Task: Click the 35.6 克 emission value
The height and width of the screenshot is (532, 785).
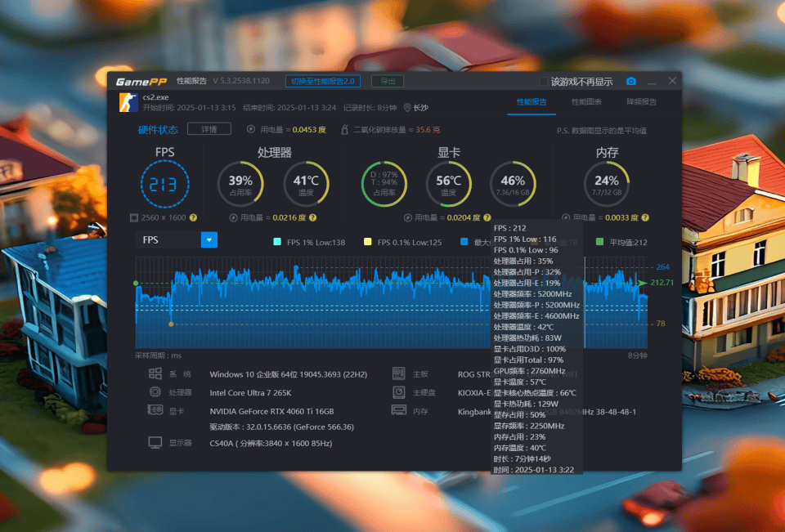Action: pyautogui.click(x=428, y=130)
